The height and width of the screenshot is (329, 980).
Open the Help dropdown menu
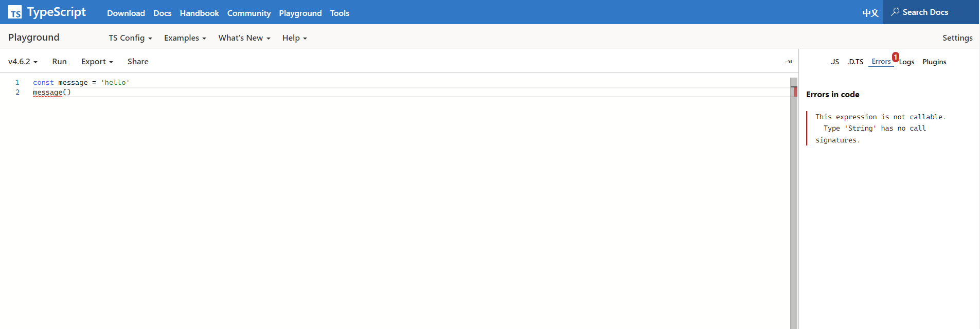(x=294, y=38)
